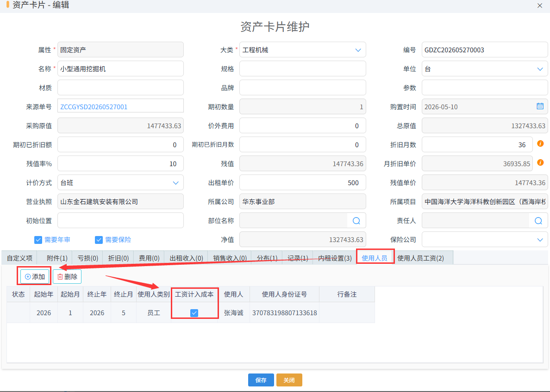Click the 出租单价 field showing 500
The width and height of the screenshot is (550, 392).
tap(303, 183)
